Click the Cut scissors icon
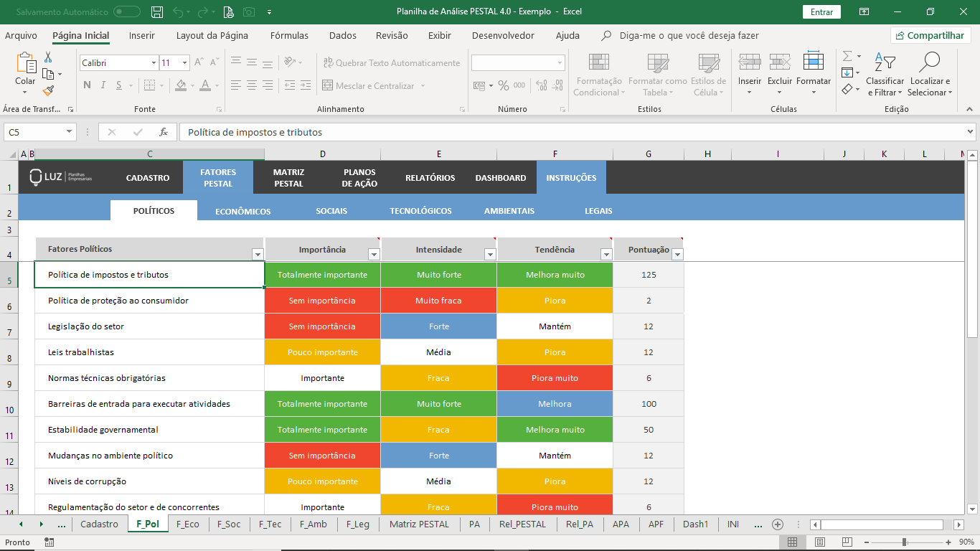Viewport: 980px width, 551px height. (x=48, y=57)
